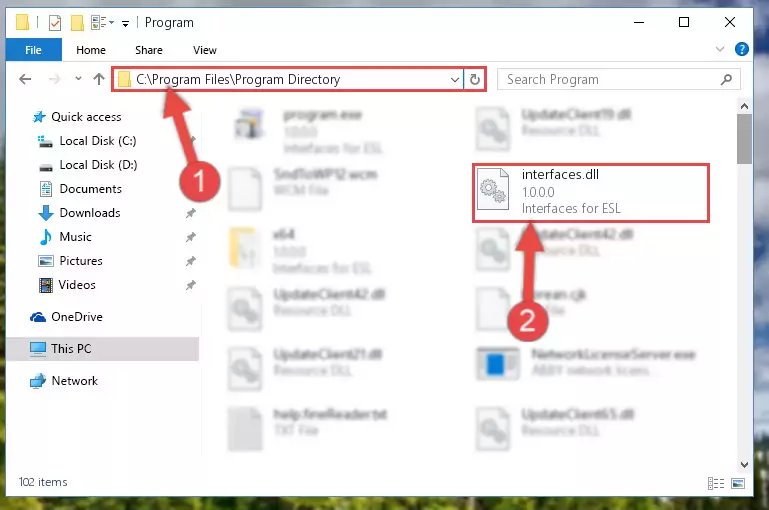Open Local Disk (D:) in sidebar
Screen dimensions: 769x510
click(x=98, y=165)
